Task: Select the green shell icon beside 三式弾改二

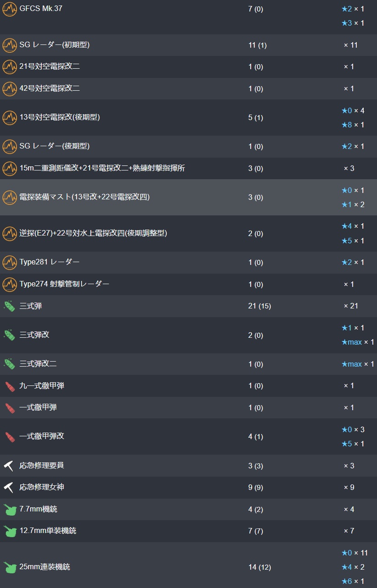Action: click(x=10, y=364)
